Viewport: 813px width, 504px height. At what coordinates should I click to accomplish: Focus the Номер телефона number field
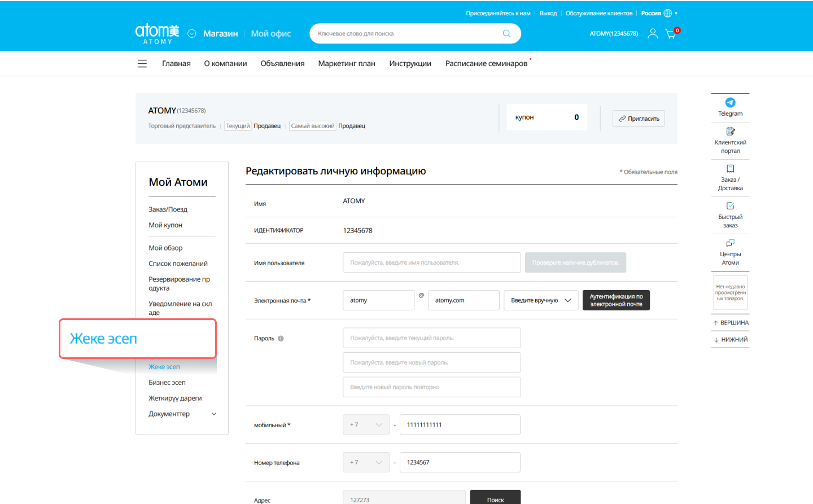click(460, 463)
